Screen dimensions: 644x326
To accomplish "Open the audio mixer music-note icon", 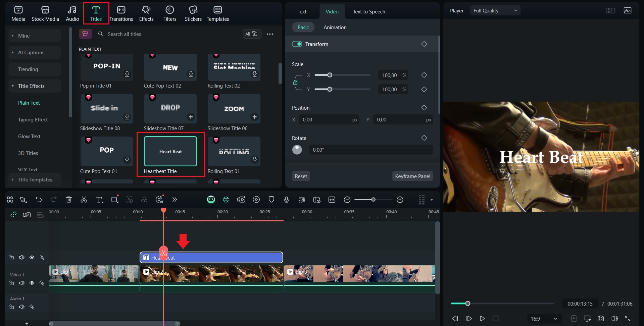I will (302, 200).
